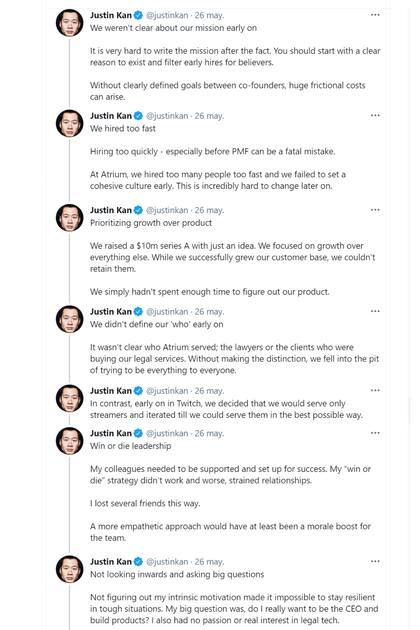This screenshot has width=420, height=630.
Task: Open @justinkan handle on 'We hired too fast' tweet
Action: click(x=167, y=116)
